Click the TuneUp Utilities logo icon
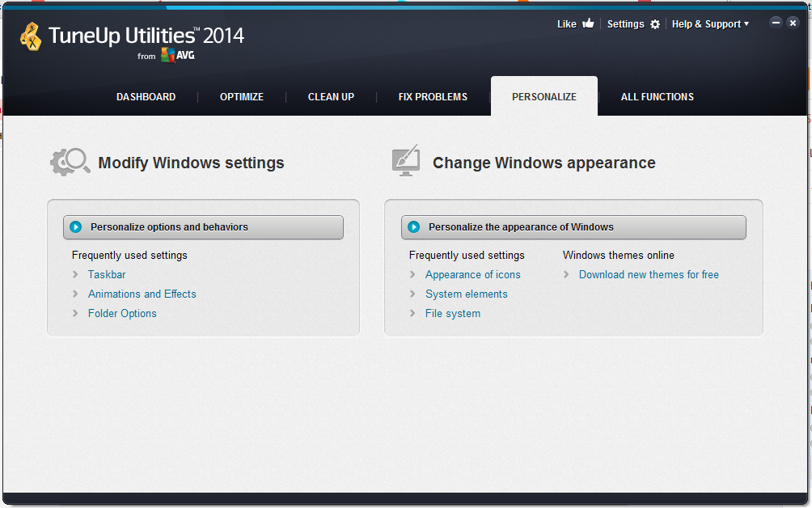This screenshot has width=812, height=508. [31, 36]
